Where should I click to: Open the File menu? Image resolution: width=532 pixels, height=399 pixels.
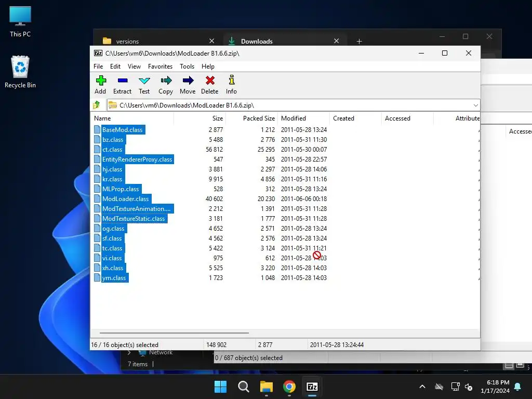98,66
